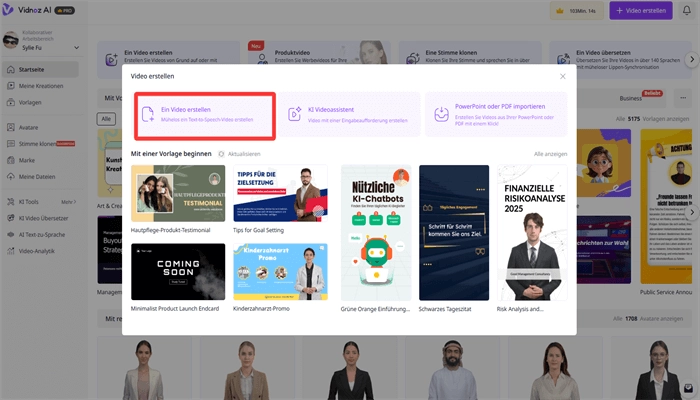
Task: Select the cartoon girl avatar template
Action: point(604,163)
